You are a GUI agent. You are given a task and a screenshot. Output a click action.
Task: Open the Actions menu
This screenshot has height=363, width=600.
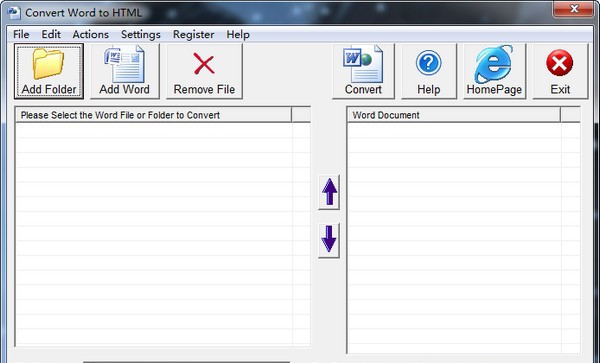pos(91,34)
